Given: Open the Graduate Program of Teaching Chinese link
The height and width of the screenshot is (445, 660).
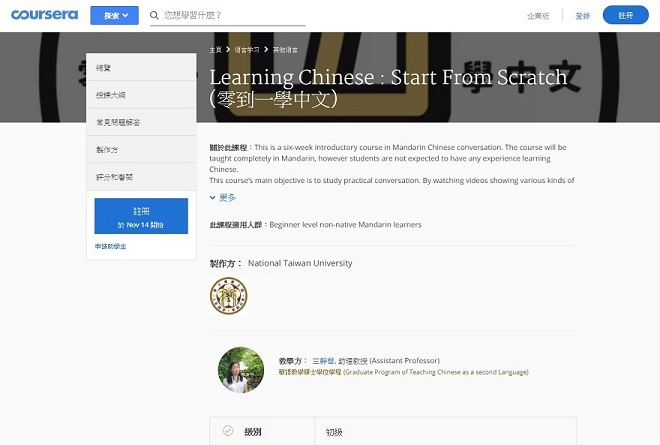Looking at the screenshot, I should tap(403, 372).
